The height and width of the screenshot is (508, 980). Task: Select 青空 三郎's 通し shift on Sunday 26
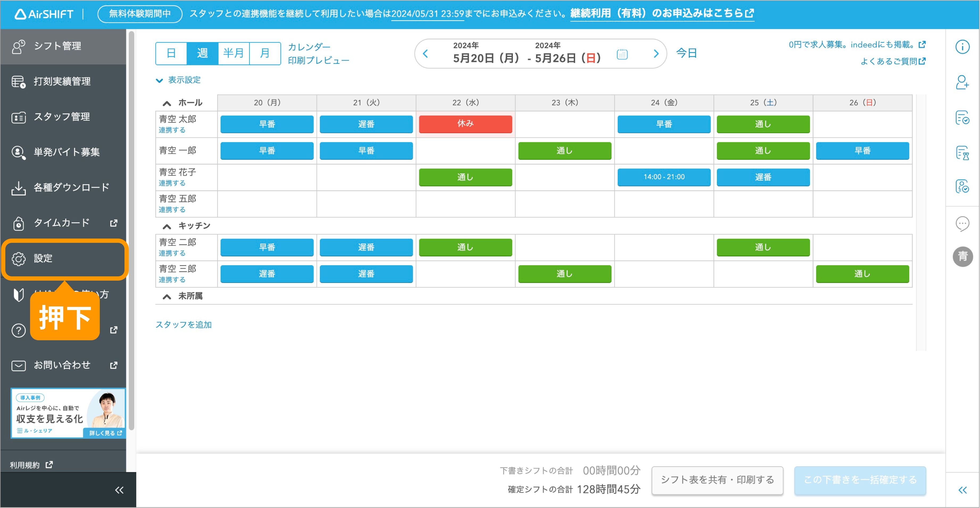[x=862, y=274]
